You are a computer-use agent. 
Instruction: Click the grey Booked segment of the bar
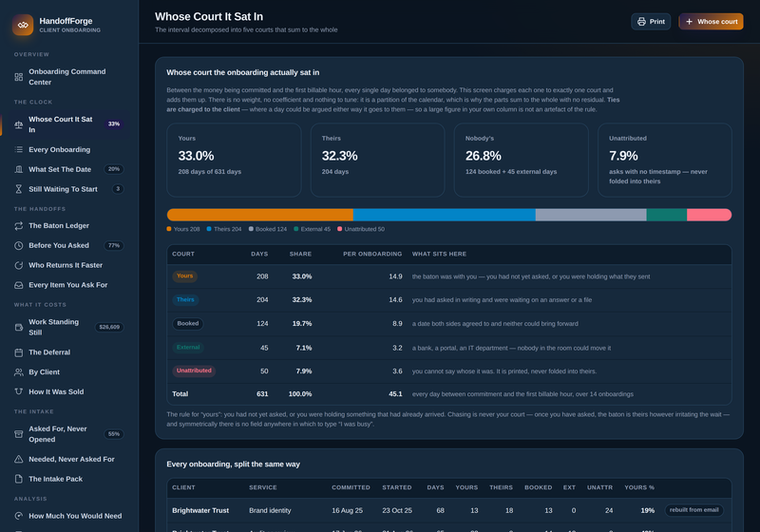click(x=591, y=215)
